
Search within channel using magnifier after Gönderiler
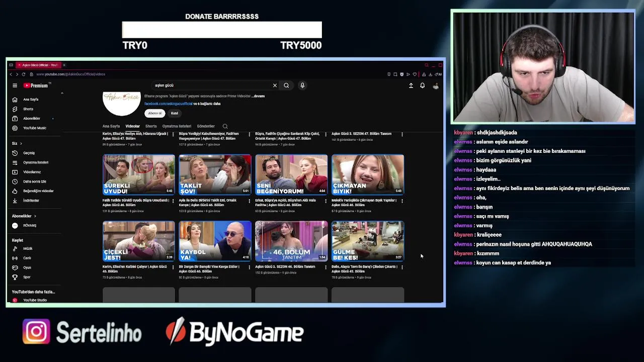coord(225,126)
